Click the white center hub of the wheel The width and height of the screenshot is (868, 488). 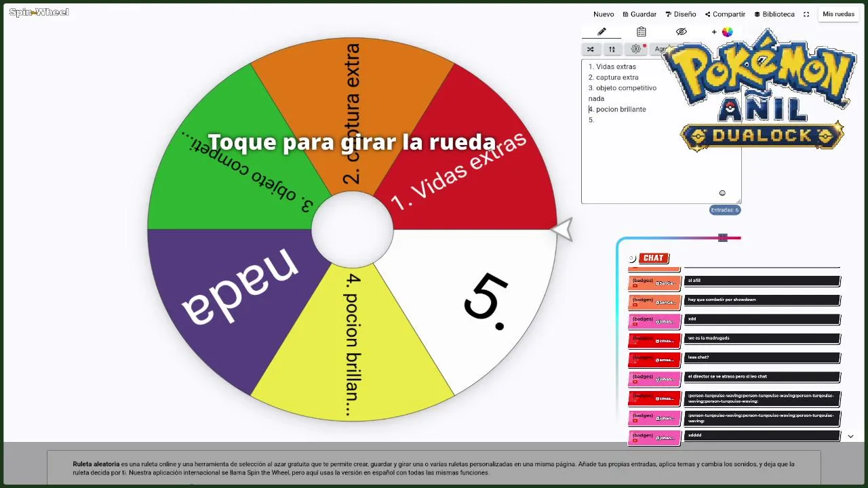(352, 229)
